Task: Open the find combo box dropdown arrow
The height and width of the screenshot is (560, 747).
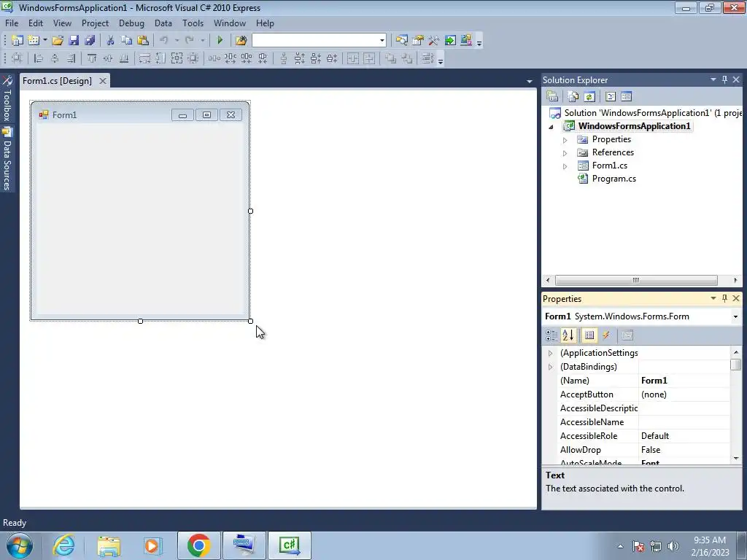Action: click(x=382, y=41)
